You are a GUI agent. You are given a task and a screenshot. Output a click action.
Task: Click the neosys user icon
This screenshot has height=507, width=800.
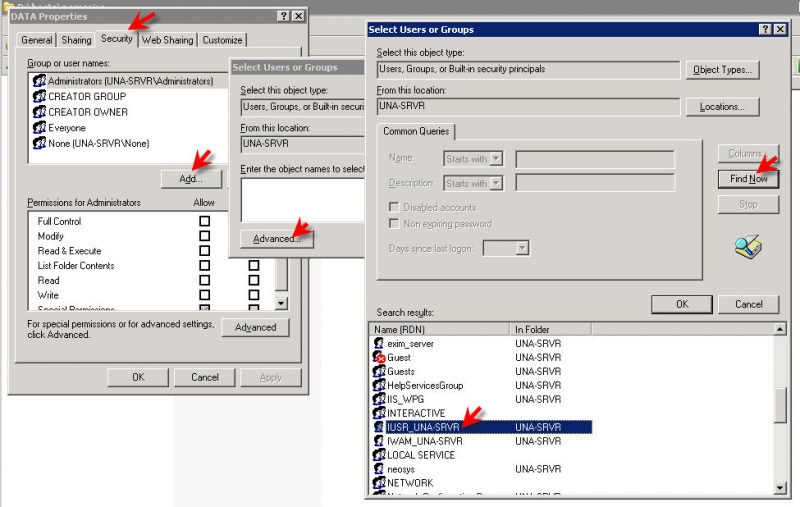(x=379, y=468)
